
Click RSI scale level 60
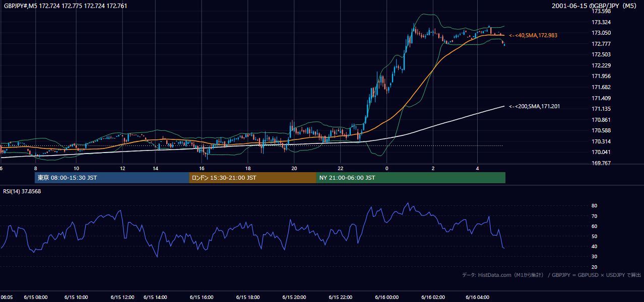[x=595, y=226]
